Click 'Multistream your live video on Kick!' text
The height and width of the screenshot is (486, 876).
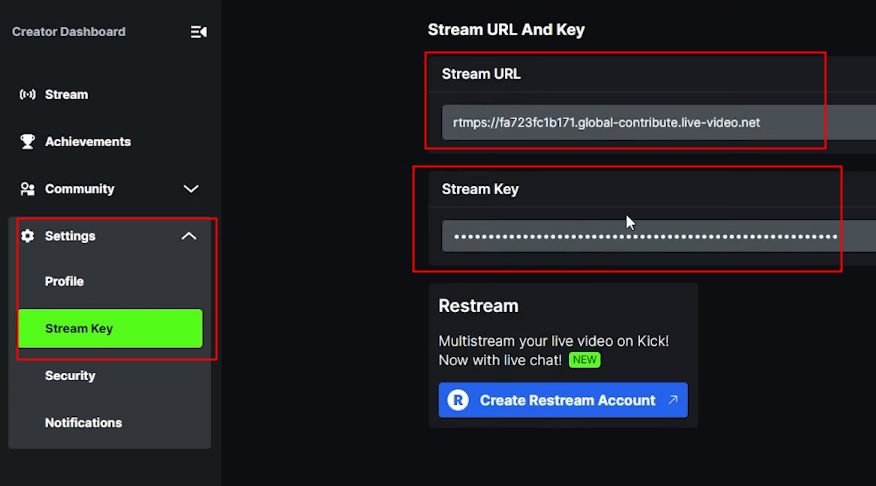[554, 341]
